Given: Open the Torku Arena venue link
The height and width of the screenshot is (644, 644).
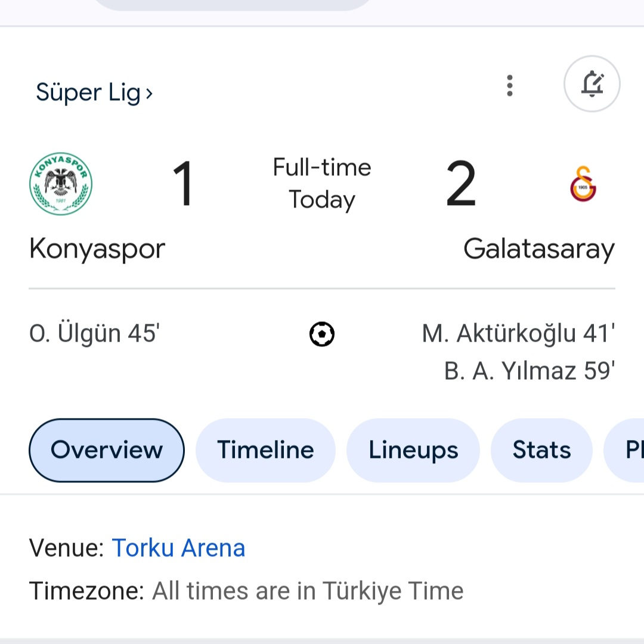Looking at the screenshot, I should [x=178, y=548].
